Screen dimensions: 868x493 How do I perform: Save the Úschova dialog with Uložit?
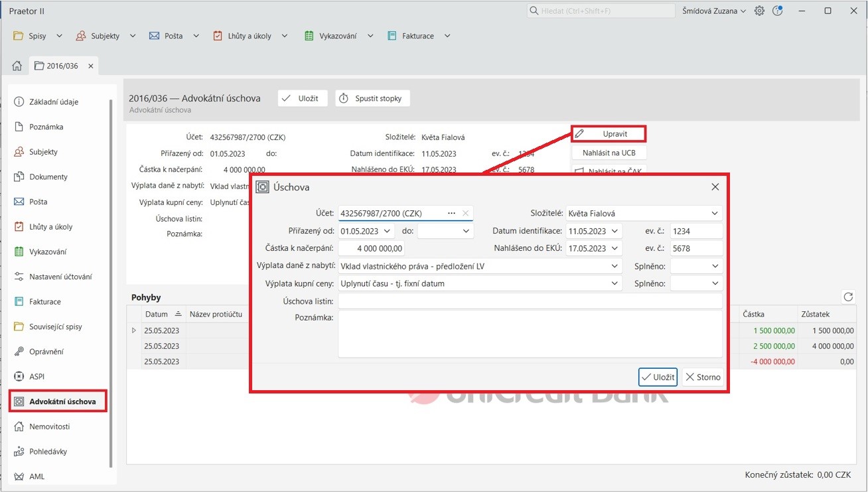click(657, 377)
